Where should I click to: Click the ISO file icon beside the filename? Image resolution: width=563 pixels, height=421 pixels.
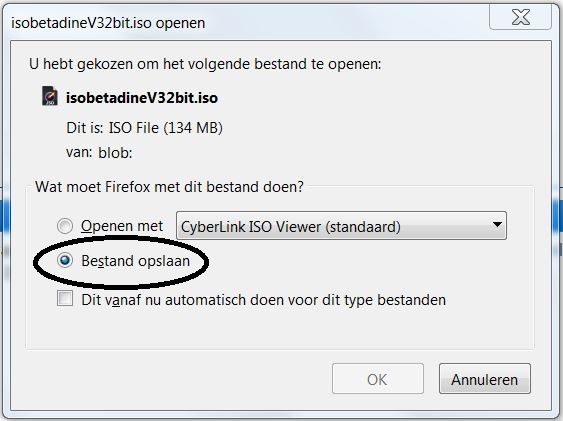pyautogui.click(x=50, y=96)
